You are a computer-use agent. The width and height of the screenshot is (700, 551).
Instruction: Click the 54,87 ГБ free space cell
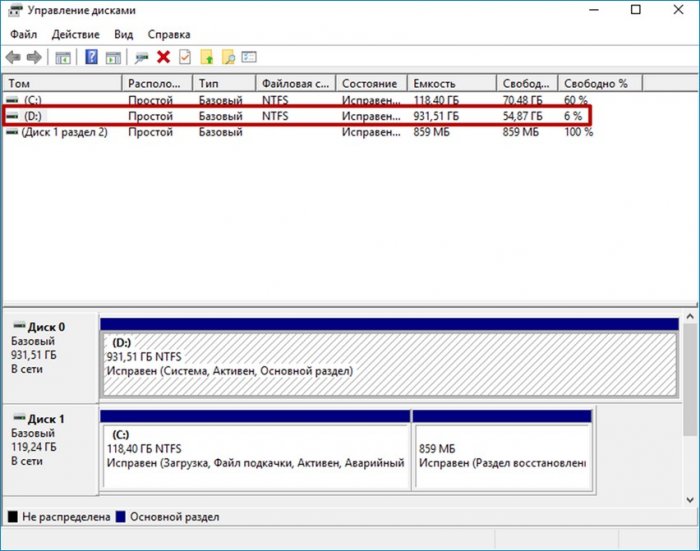click(x=522, y=116)
